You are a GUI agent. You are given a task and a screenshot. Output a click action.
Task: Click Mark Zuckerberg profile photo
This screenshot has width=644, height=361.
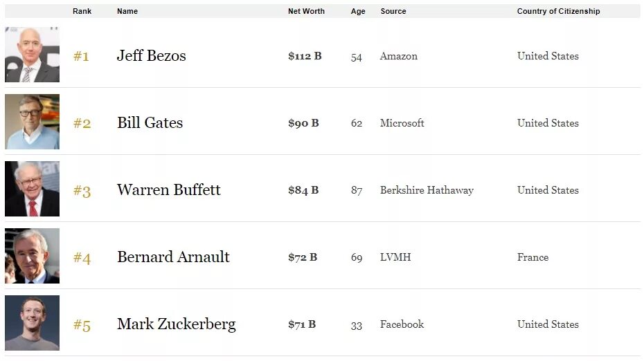pos(32,324)
